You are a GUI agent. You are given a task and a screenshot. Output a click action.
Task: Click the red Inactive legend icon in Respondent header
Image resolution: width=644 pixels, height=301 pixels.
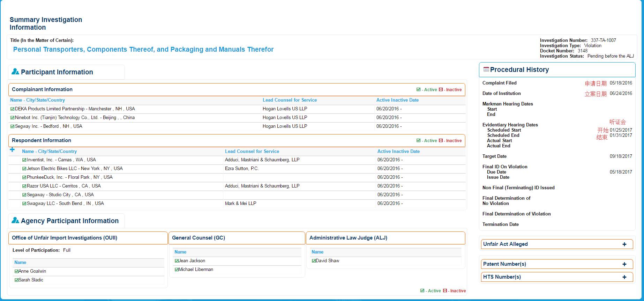coord(441,140)
